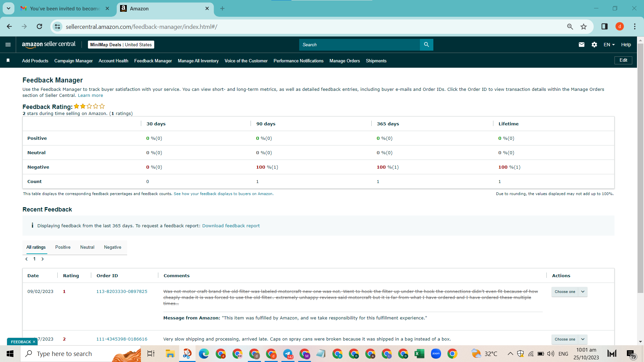The width and height of the screenshot is (644, 362).
Task: Click Download feedback report link
Action: click(231, 226)
